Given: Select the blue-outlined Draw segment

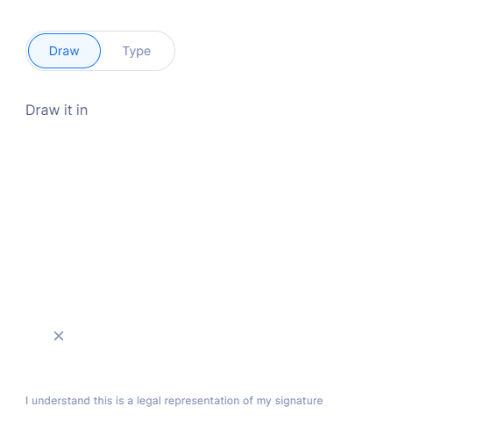Looking at the screenshot, I should (64, 51).
